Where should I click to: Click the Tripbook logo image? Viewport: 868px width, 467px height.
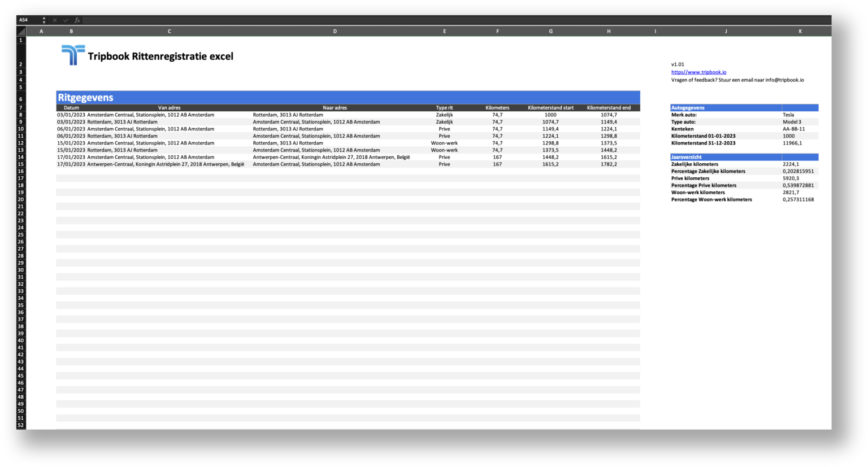click(73, 55)
